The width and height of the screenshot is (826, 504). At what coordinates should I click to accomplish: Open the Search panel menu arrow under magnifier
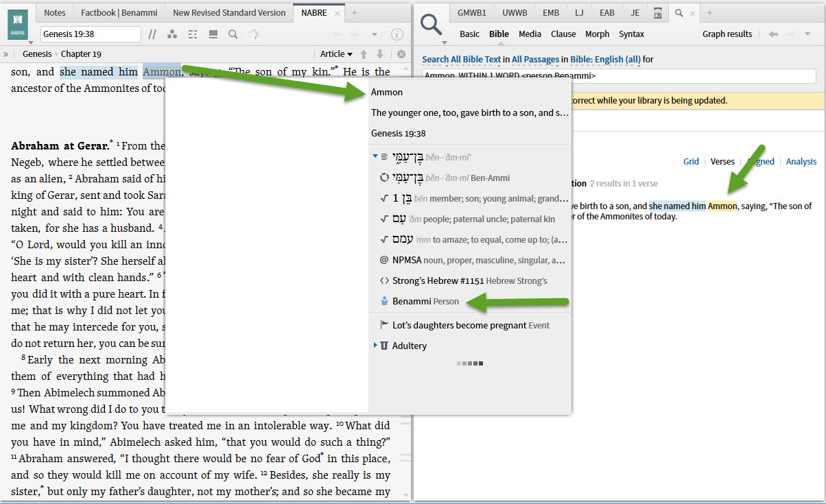pos(444,43)
